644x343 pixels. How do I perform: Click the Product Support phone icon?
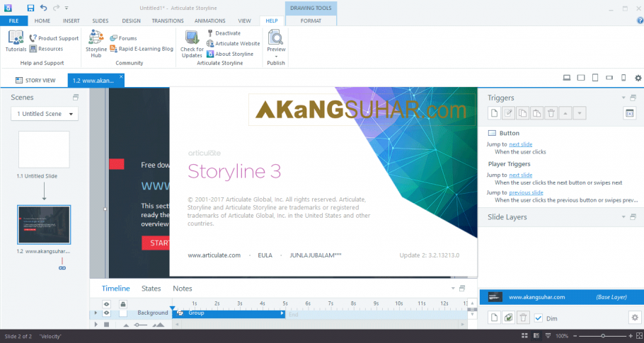point(33,38)
